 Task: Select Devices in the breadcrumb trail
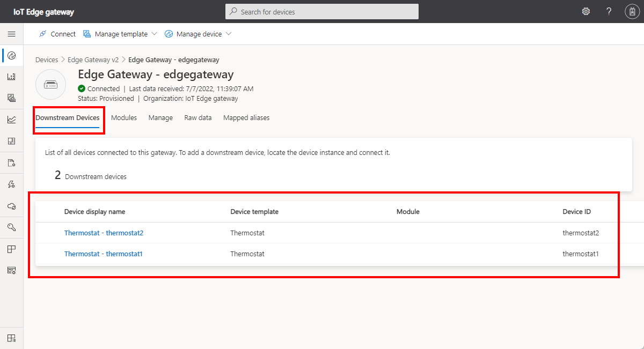click(x=47, y=60)
